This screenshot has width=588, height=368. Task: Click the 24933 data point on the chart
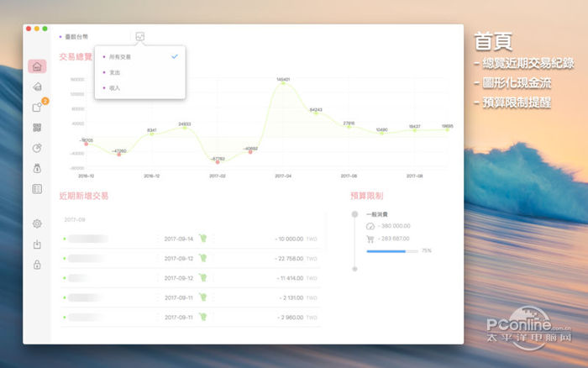pos(185,128)
